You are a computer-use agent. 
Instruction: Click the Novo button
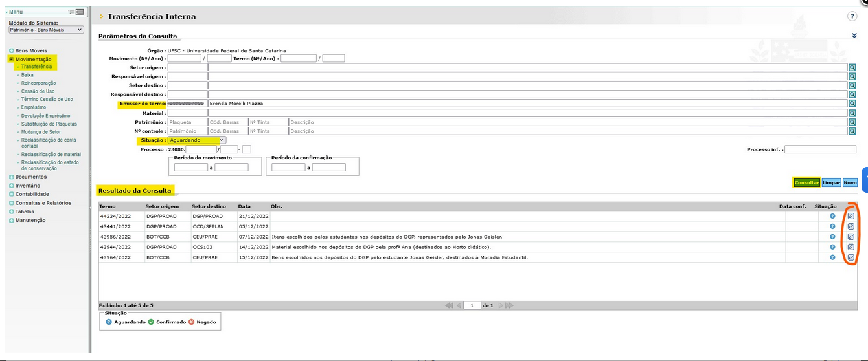tap(850, 182)
